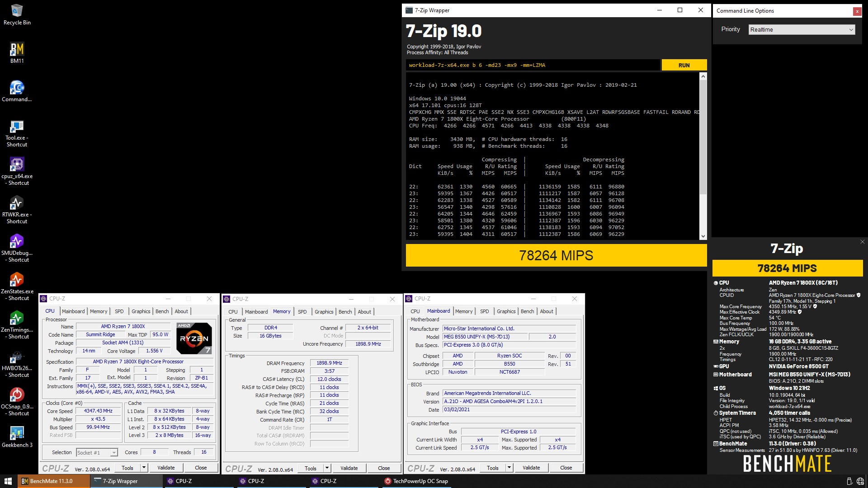The width and height of the screenshot is (868, 488).
Task: Select the cpuz_x64.exe shortcut icon
Action: click(x=17, y=172)
